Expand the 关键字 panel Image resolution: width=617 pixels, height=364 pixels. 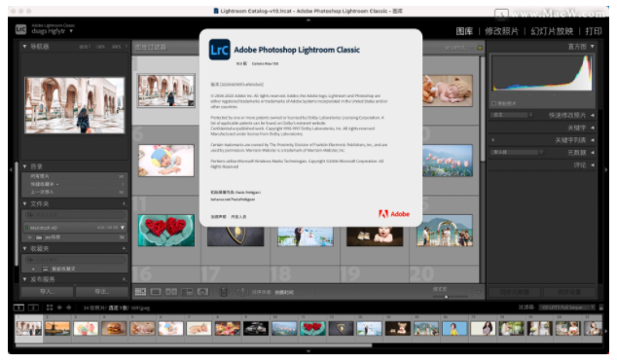[x=593, y=127]
